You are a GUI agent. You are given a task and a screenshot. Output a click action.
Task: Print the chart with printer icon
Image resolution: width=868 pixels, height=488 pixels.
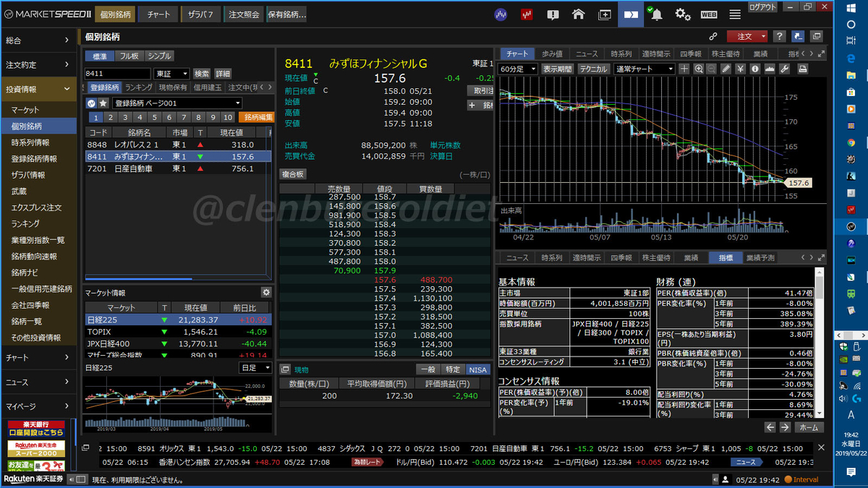804,69
